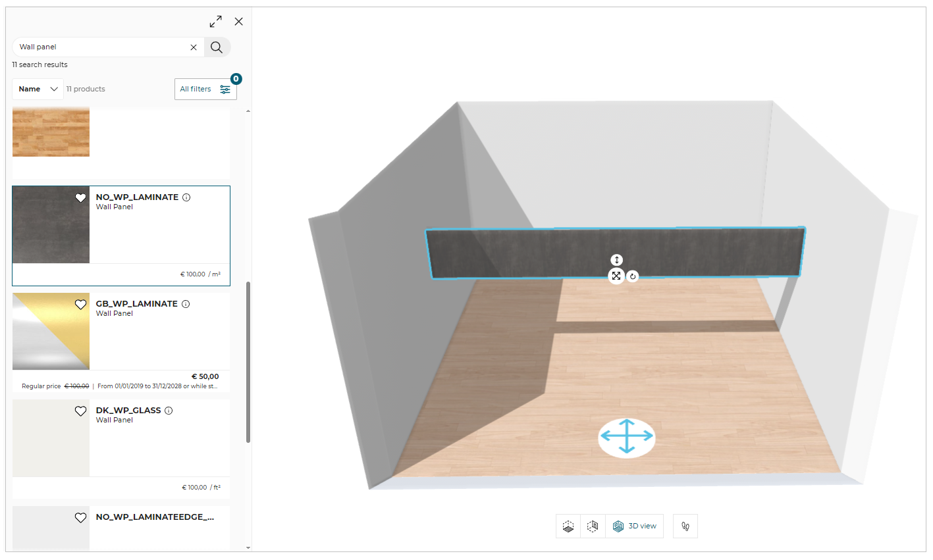Enter first-person walk mode footprints icon
Viewport: 933px width, 560px height.
[x=685, y=526]
